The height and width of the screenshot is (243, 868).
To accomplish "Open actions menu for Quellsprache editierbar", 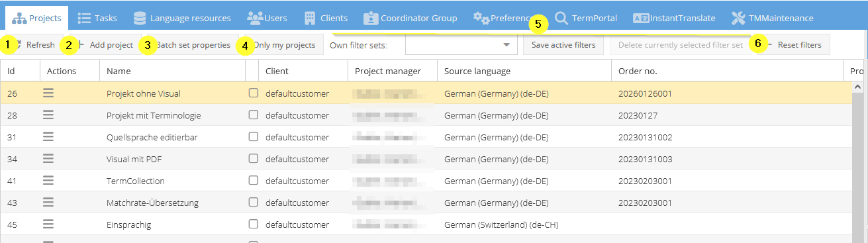I will click(48, 137).
